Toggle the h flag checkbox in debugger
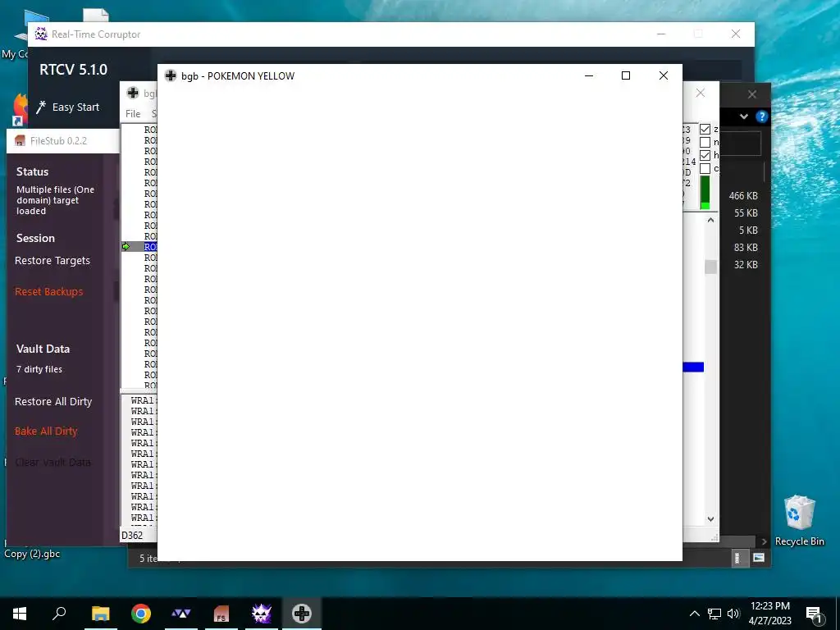Screen dimensions: 840x630 pyautogui.click(x=705, y=155)
